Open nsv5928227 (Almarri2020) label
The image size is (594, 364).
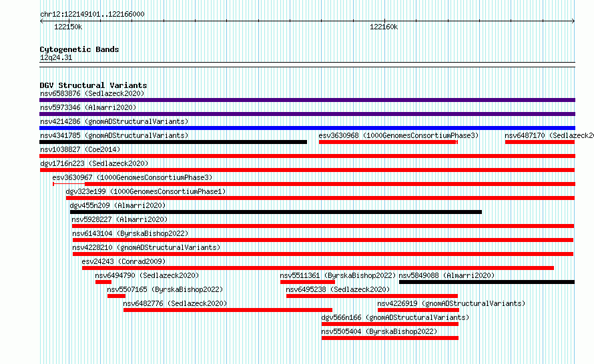click(x=119, y=219)
